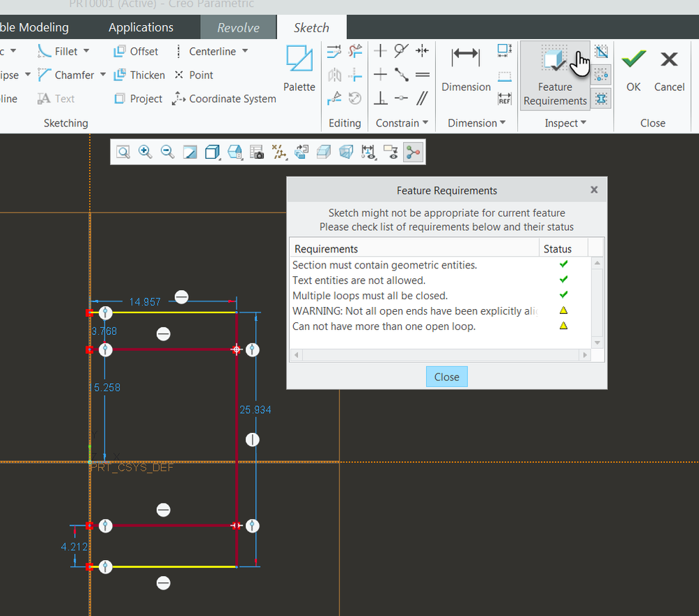The image size is (699, 616).
Task: Click the green OK checkmark
Action: pos(633,69)
